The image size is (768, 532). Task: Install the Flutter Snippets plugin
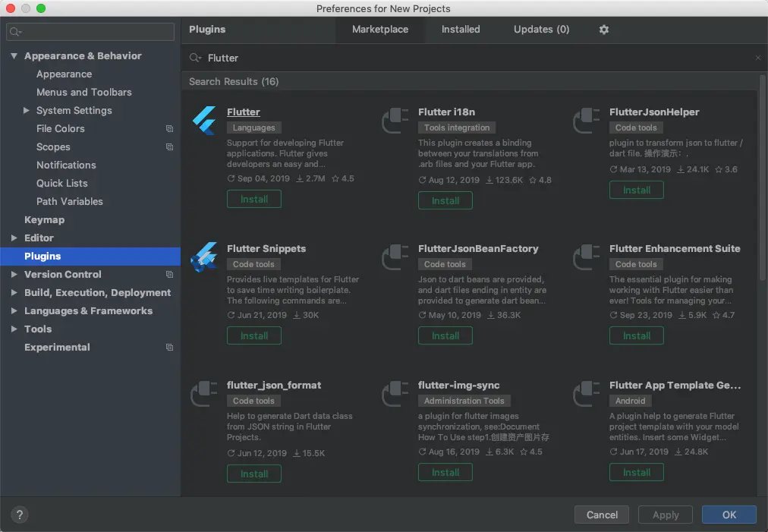(253, 336)
